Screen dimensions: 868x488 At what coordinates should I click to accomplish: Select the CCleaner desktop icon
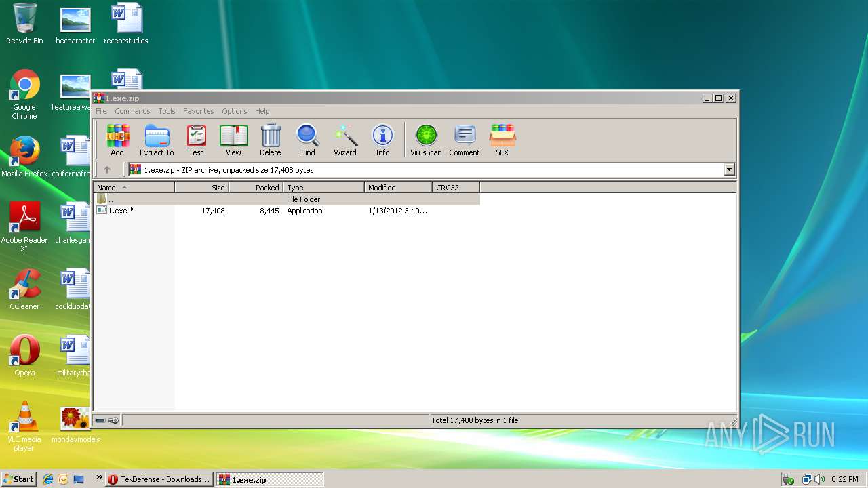pyautogui.click(x=24, y=290)
